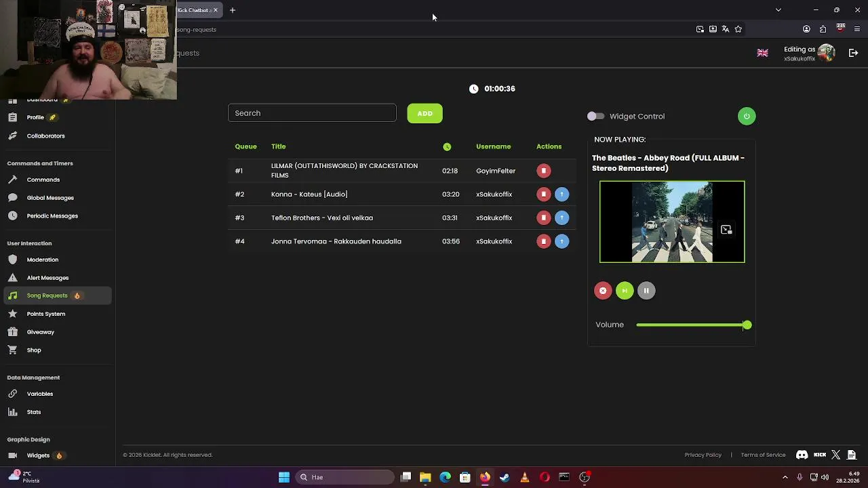Viewport: 868px width, 488px height.
Task: Open Widgets under Graphic Design
Action: [37, 455]
